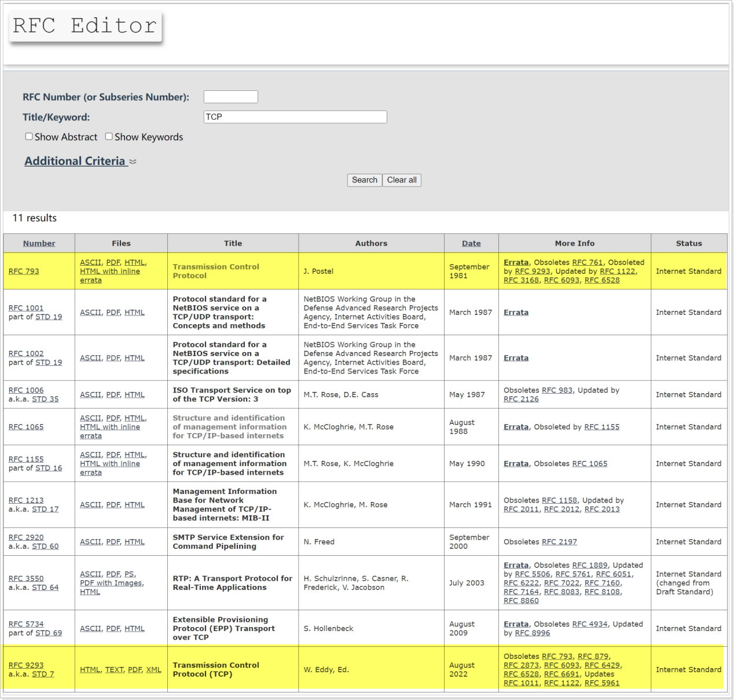Click the Clear all button
Image resolution: width=734 pixels, height=700 pixels.
[x=402, y=180]
